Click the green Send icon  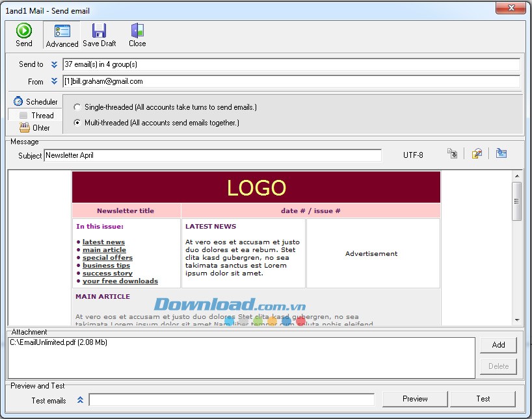click(24, 31)
